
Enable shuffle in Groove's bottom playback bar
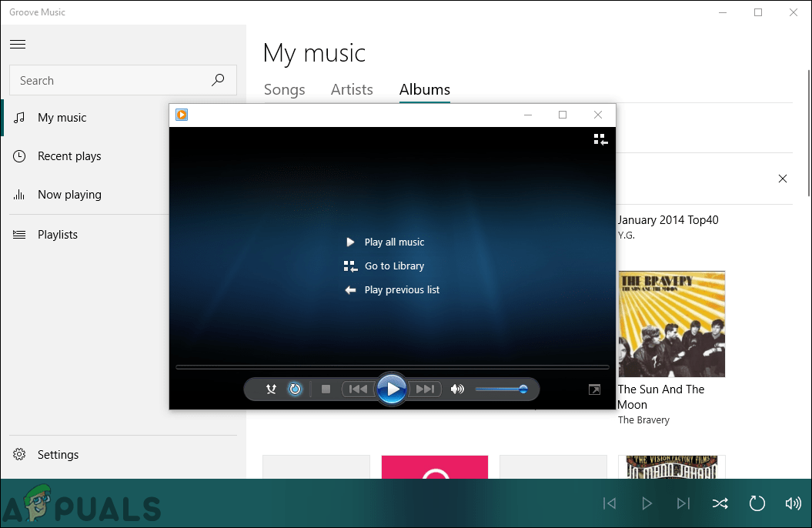[720, 503]
